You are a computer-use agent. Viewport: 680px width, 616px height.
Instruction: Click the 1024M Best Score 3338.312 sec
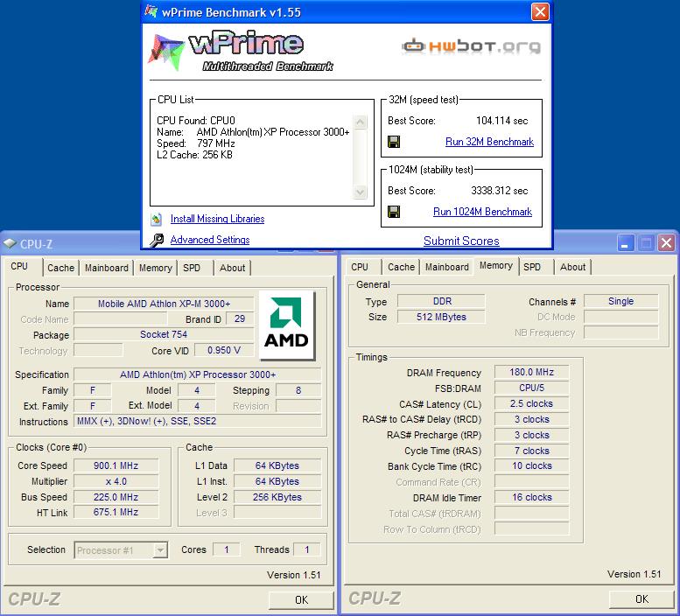pos(500,191)
